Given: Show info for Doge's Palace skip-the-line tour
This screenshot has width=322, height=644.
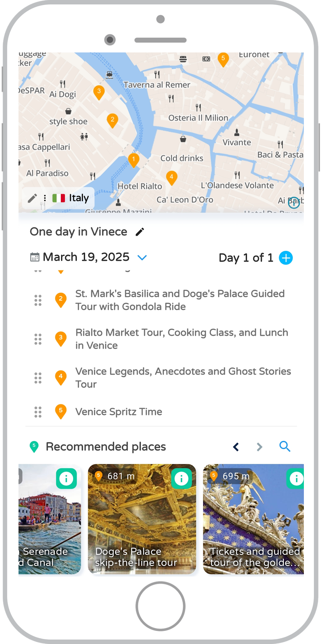Looking at the screenshot, I should [181, 479].
